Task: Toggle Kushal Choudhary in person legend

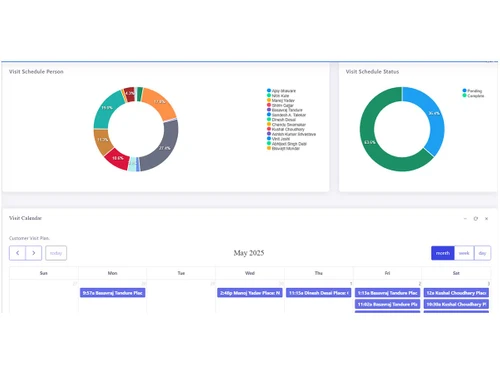Action: click(x=286, y=129)
